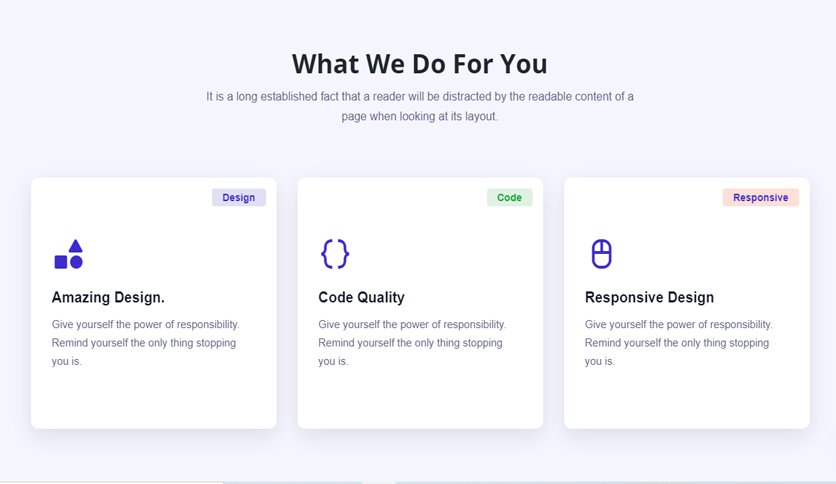Open the Responsive Design heading
836x484 pixels.
(649, 297)
